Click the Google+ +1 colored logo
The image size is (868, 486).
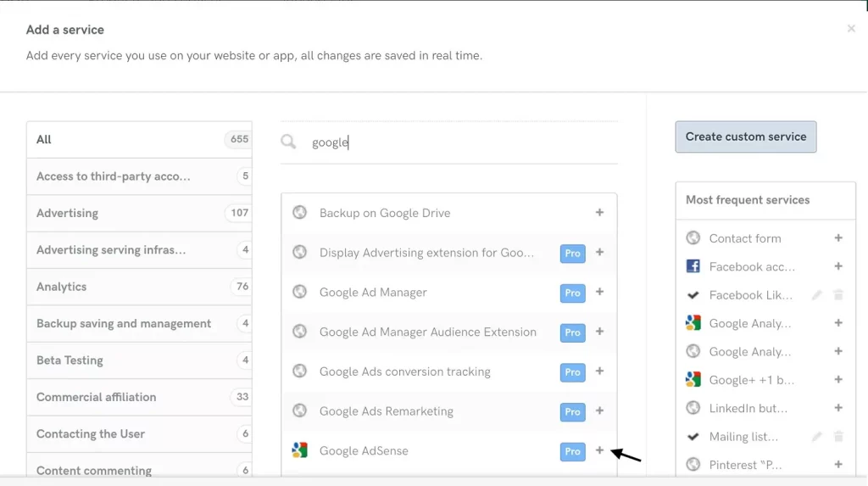click(693, 379)
